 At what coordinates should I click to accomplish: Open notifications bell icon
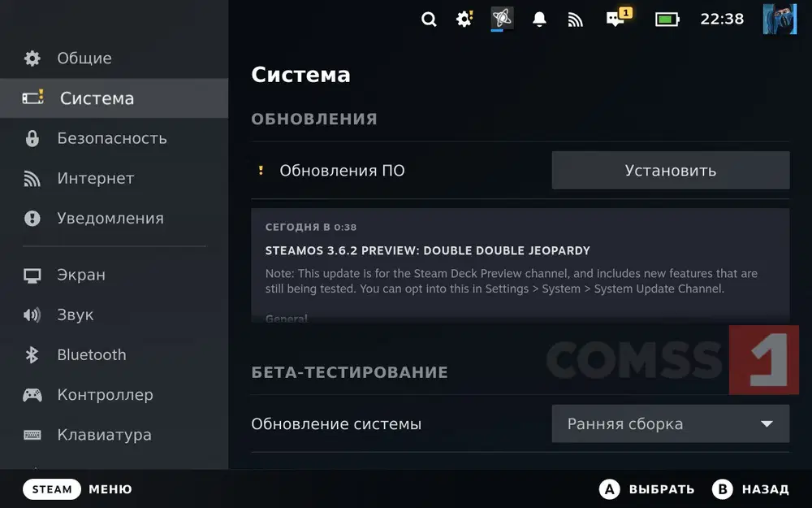coord(539,20)
